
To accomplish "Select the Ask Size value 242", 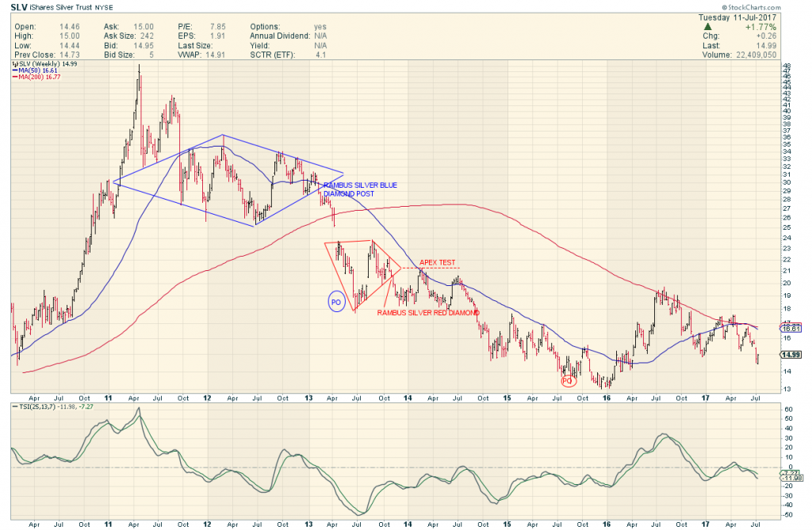I will (147, 36).
